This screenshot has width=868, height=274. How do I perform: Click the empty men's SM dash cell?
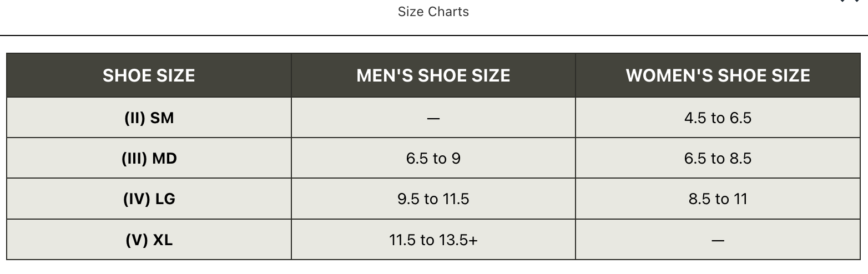point(433,118)
